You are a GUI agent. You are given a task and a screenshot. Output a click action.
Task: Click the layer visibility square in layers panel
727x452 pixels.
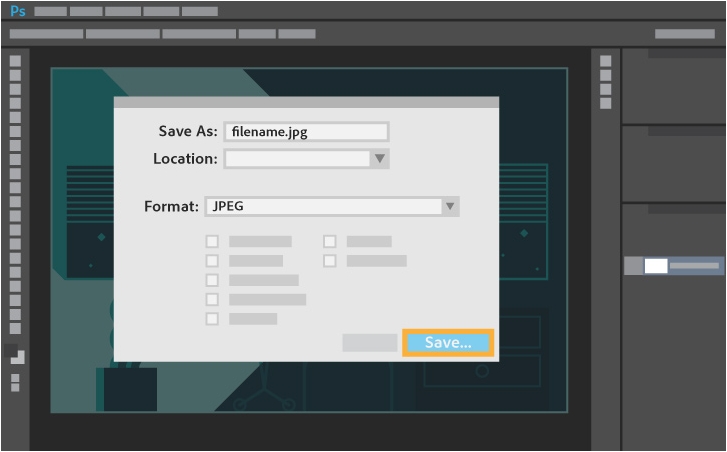633,266
